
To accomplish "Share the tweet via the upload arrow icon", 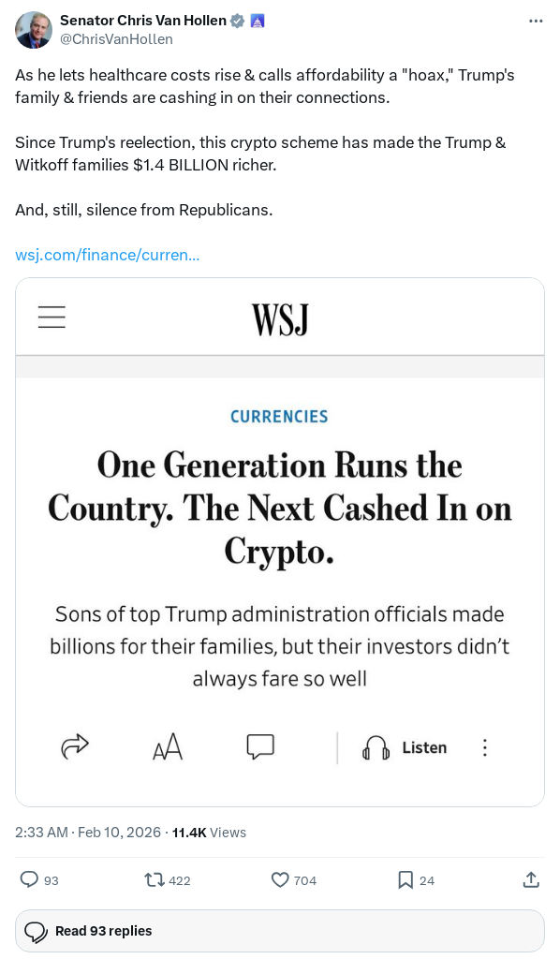I will click(530, 879).
